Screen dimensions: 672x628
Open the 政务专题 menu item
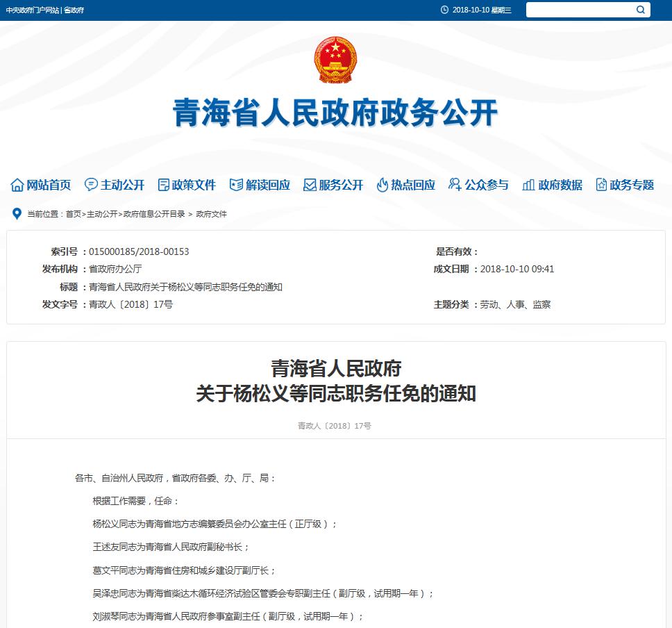point(632,185)
